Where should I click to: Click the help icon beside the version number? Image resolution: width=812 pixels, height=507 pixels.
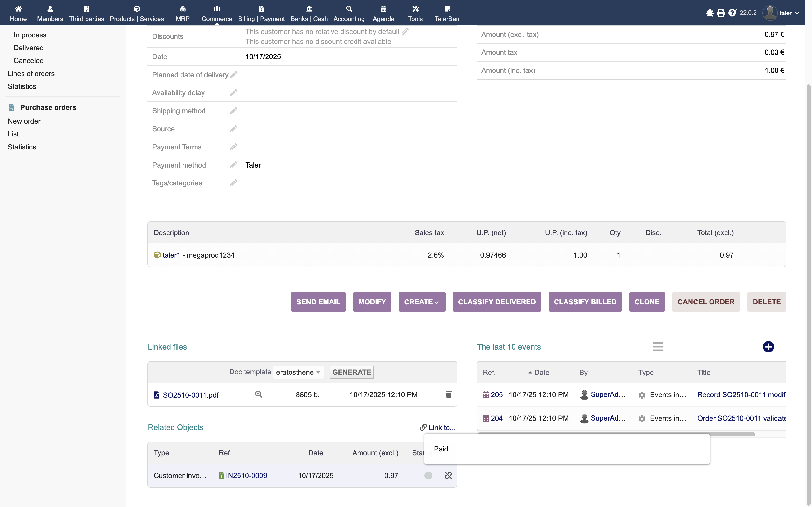click(x=732, y=13)
